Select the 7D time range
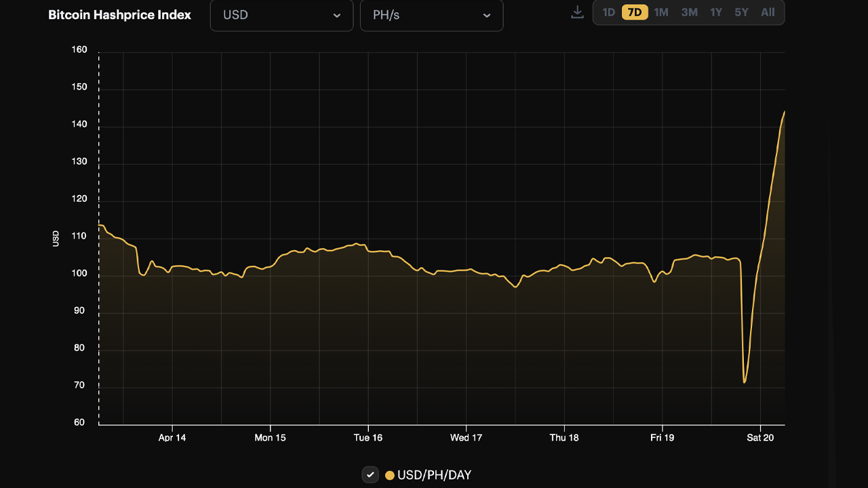The image size is (868, 488). pos(635,12)
